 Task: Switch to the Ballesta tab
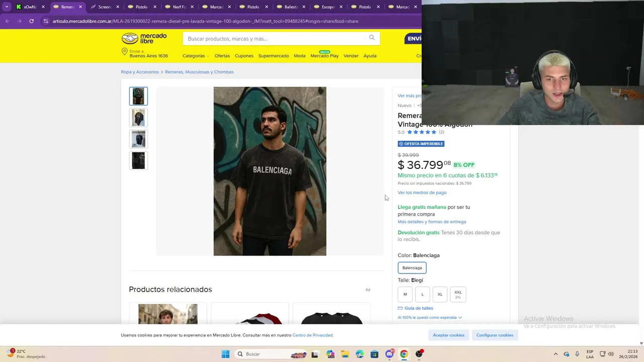(290, 7)
